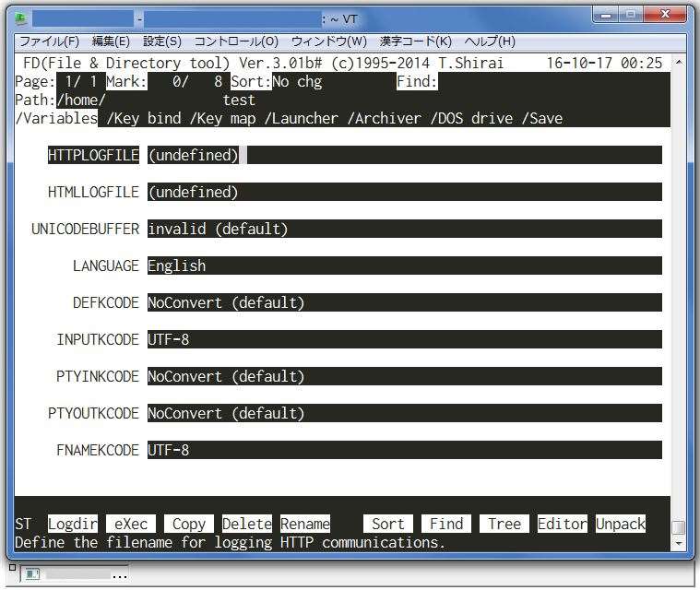Open the 設定(S) menu
This screenshot has height=590, width=700.
[162, 41]
